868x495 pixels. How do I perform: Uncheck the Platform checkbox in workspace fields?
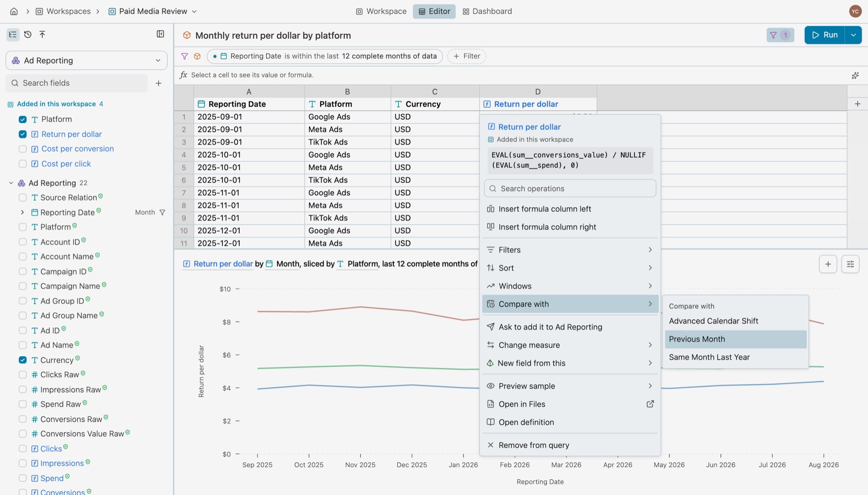(x=23, y=119)
